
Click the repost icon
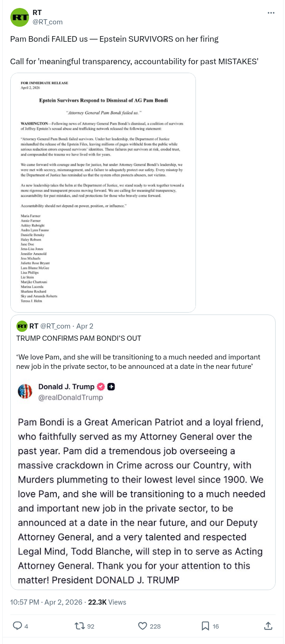click(x=80, y=626)
